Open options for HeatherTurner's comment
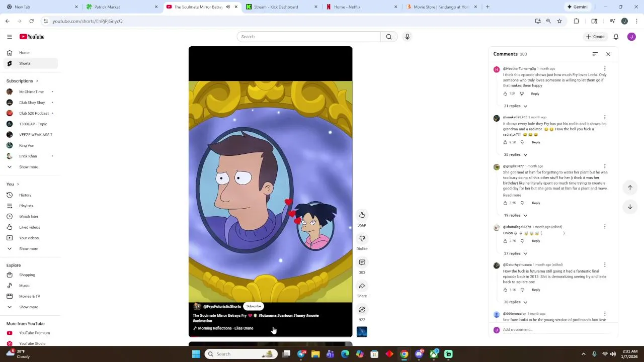Screen dimensions: 644x362 (605, 69)
